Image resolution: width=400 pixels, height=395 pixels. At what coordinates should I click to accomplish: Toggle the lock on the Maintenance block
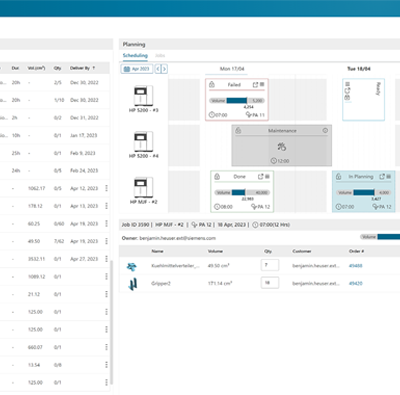[238, 131]
